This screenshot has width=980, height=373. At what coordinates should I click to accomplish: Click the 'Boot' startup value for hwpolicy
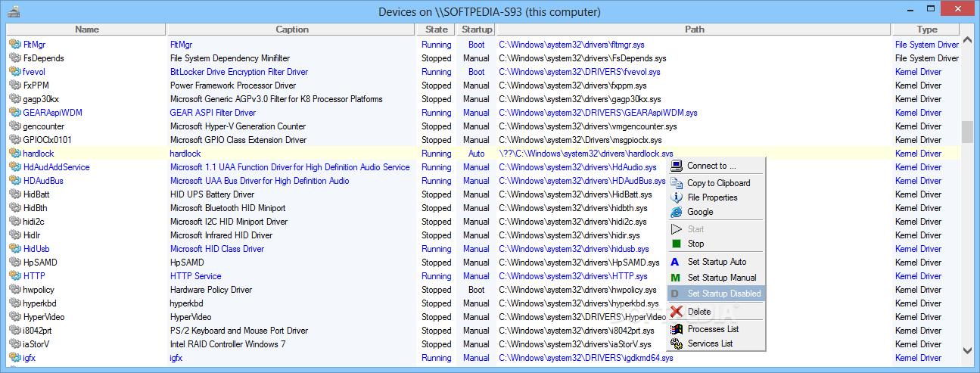pyautogui.click(x=477, y=290)
